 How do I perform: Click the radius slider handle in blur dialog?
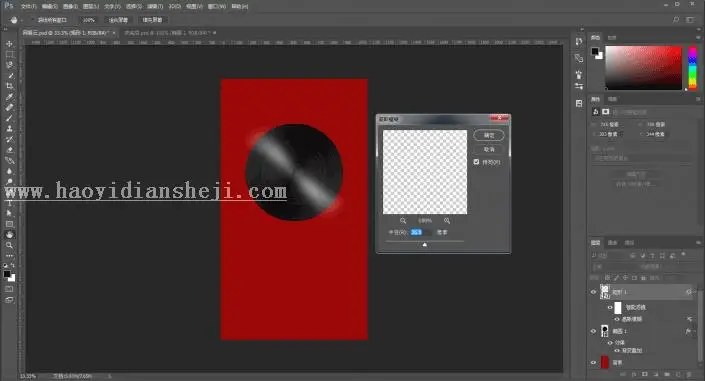(424, 245)
